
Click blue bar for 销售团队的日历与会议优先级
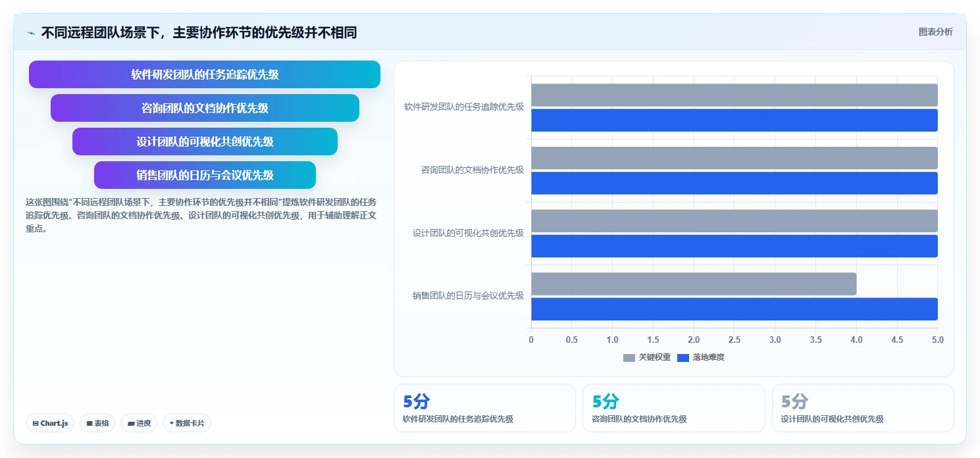coord(735,309)
